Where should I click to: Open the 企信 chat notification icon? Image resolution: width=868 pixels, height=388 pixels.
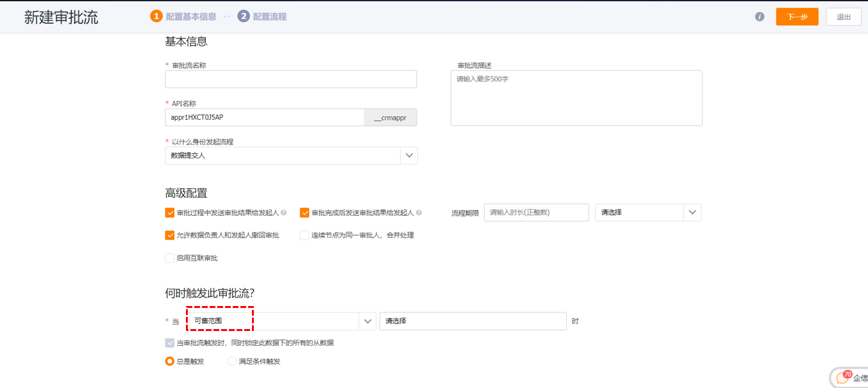(x=843, y=377)
